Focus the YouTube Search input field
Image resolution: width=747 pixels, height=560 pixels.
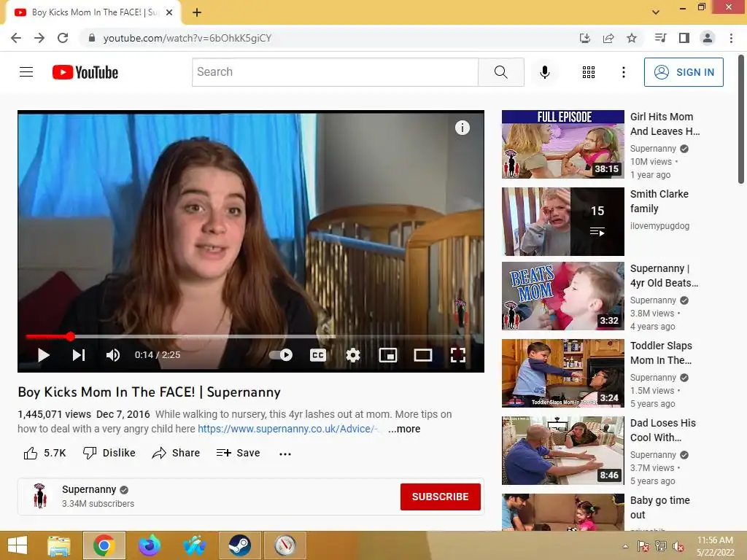335,72
